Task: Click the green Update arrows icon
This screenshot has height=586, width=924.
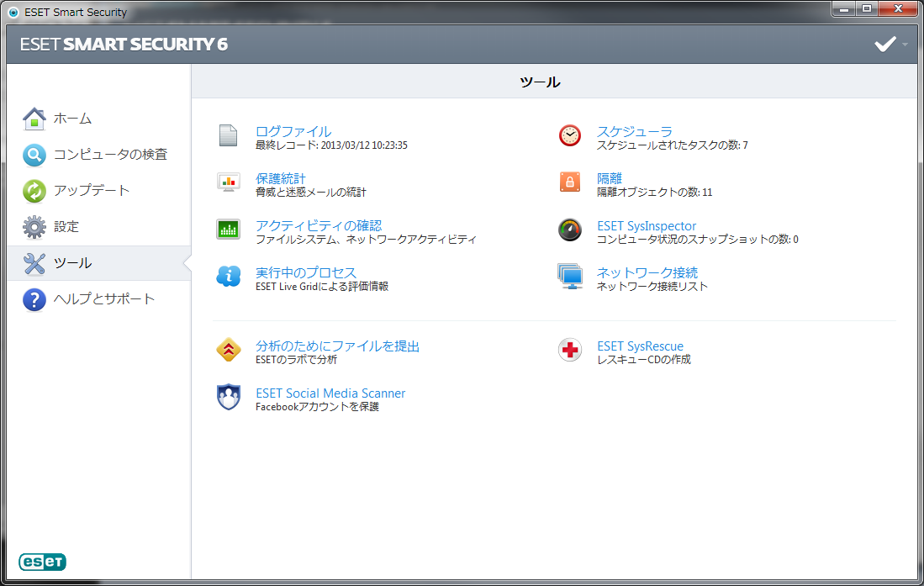Action: pos(34,191)
